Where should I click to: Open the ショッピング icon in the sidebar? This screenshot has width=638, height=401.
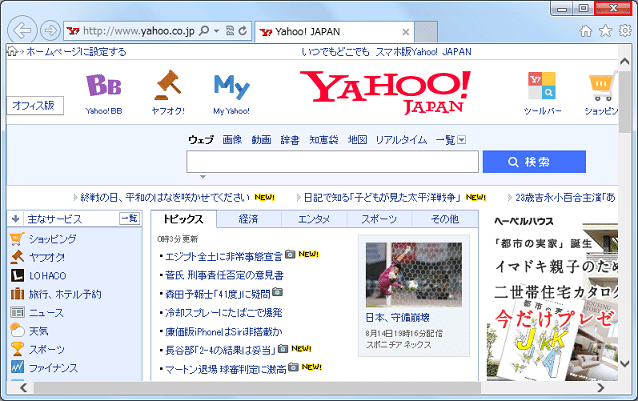click(x=17, y=239)
